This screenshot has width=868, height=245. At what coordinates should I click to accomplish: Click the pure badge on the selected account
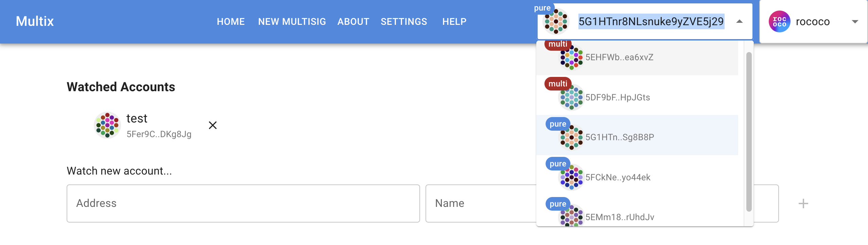[x=542, y=7]
